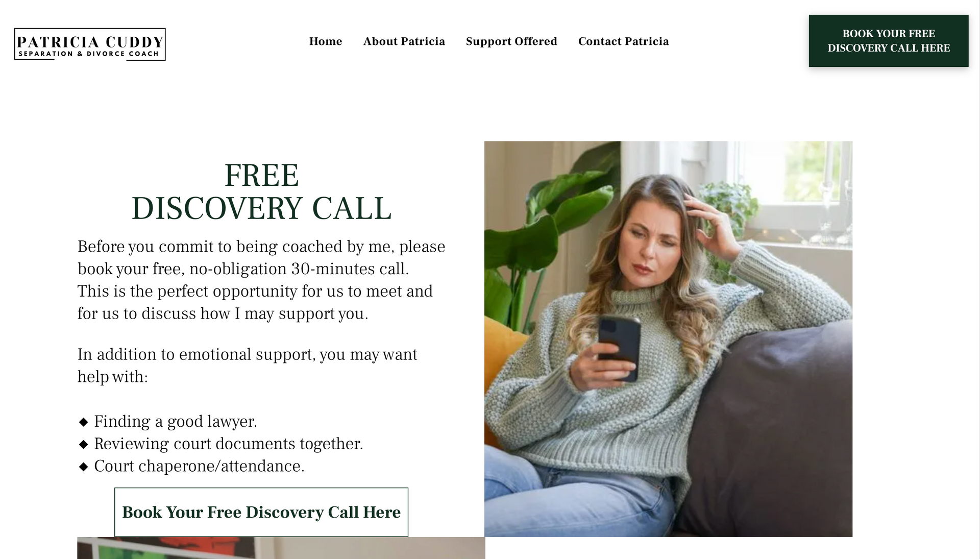Go to About Patricia page
The width and height of the screenshot is (980, 559).
pos(404,41)
